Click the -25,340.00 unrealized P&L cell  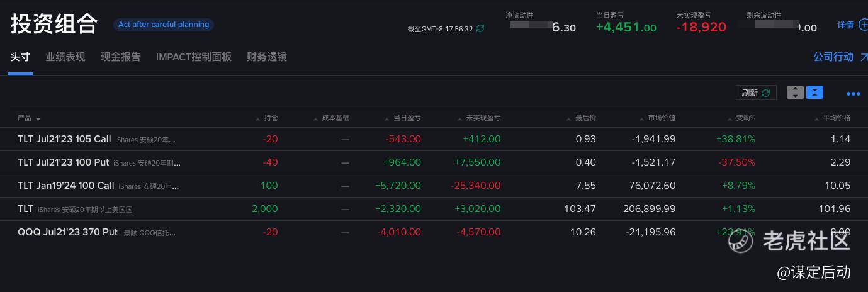point(476,186)
